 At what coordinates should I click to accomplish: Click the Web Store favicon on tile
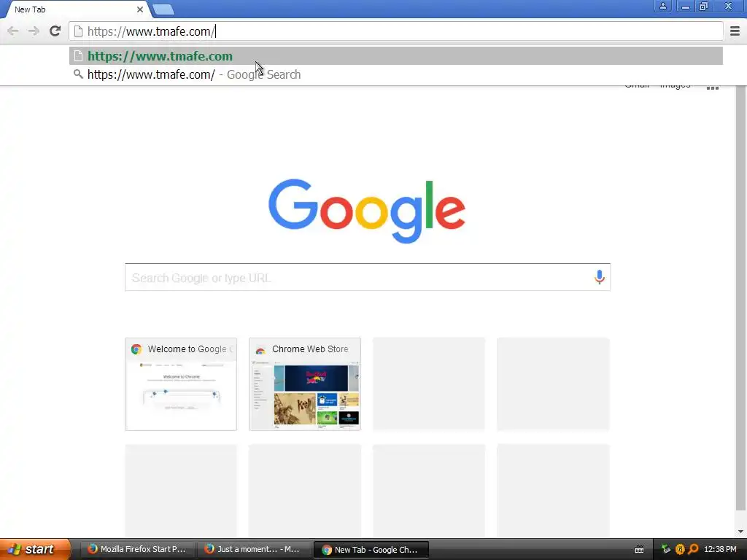260,349
